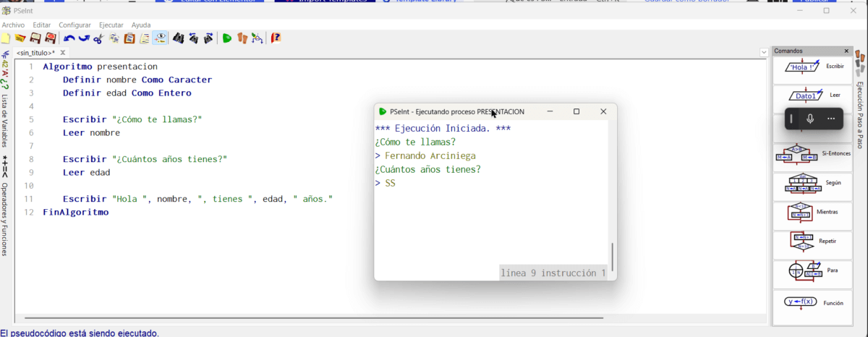
Task: Click the binoculars Find icon
Action: (176, 38)
